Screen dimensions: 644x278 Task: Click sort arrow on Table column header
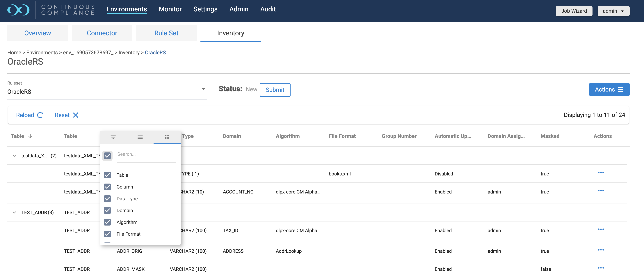point(31,136)
